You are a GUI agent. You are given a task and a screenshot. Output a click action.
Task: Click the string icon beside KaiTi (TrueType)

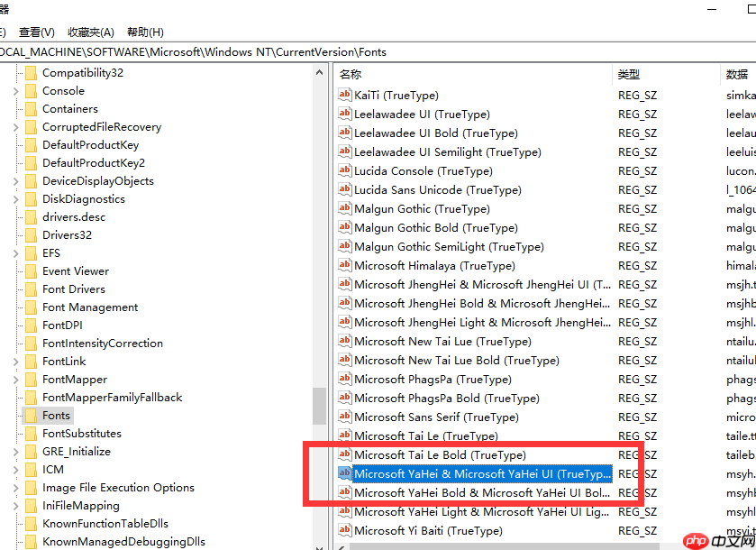(344, 95)
